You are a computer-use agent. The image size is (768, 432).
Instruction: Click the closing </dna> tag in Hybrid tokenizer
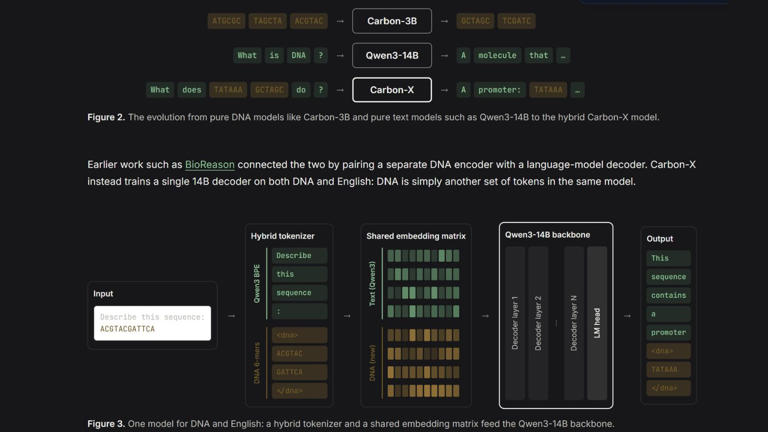(x=299, y=390)
